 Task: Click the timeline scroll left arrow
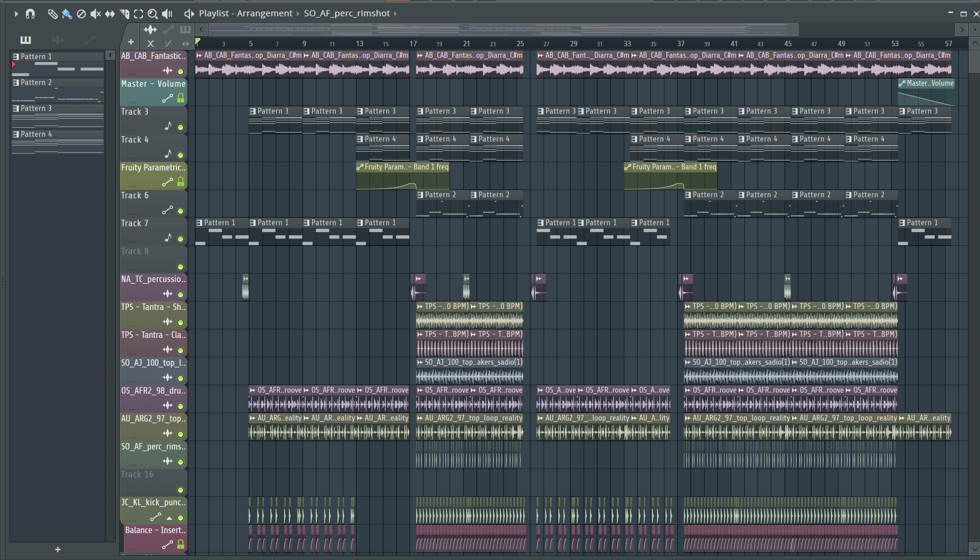(x=201, y=30)
